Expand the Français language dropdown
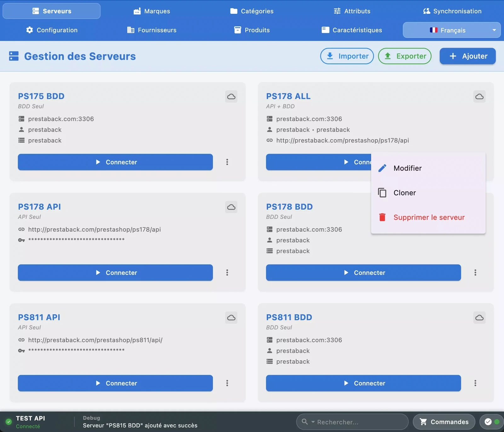The height and width of the screenshot is (432, 504). coord(494,30)
